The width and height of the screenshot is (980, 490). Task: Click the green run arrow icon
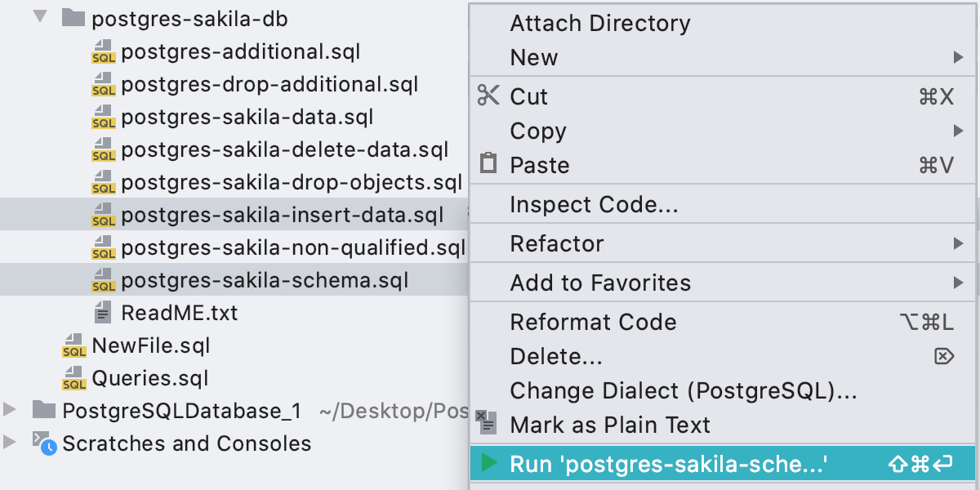[489, 464]
